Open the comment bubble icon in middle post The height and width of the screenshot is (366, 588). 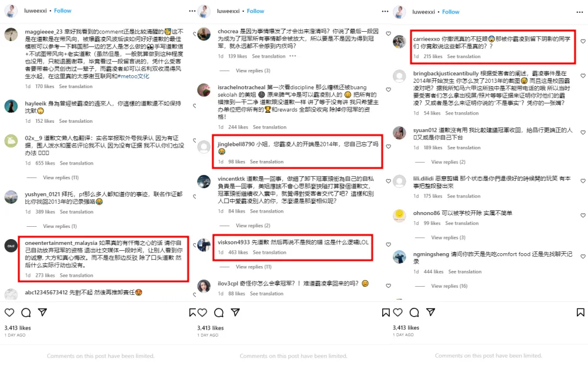pos(219,313)
